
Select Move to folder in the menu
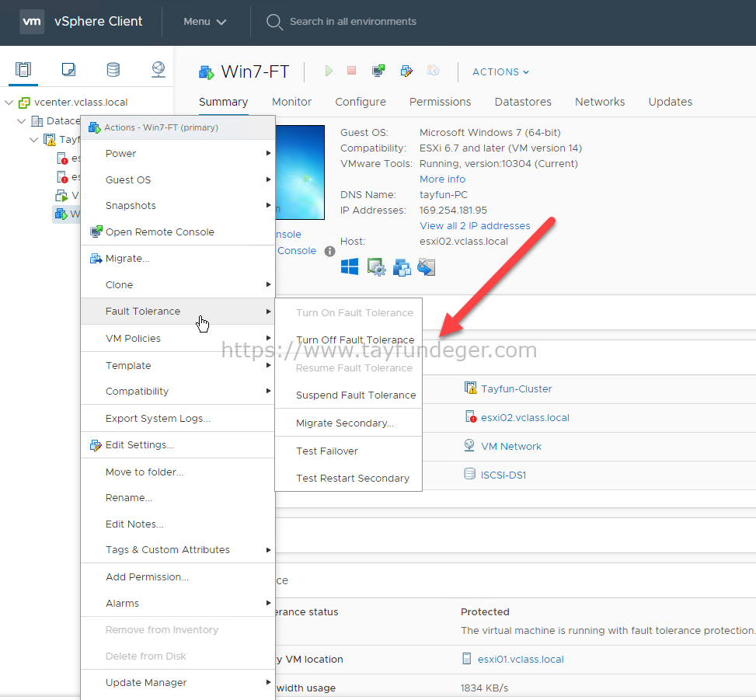[x=178, y=472]
